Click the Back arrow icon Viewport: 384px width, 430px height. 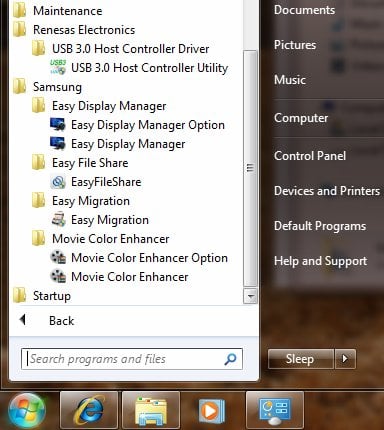(x=23, y=320)
